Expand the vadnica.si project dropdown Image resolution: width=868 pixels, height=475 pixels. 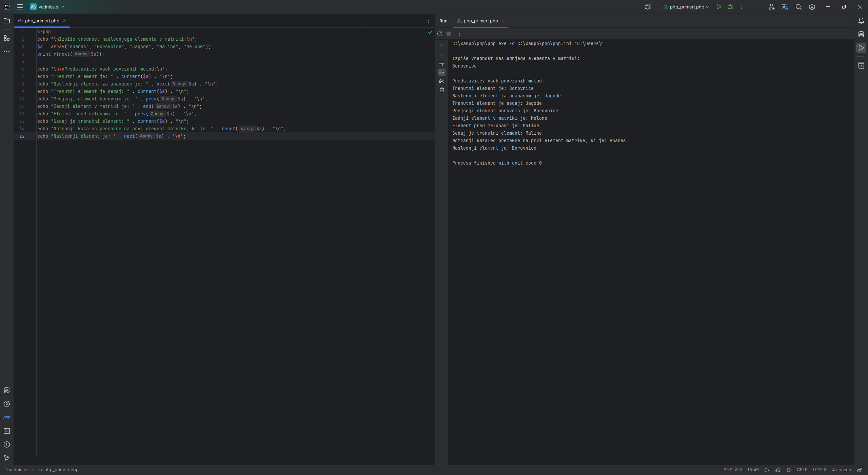click(47, 7)
